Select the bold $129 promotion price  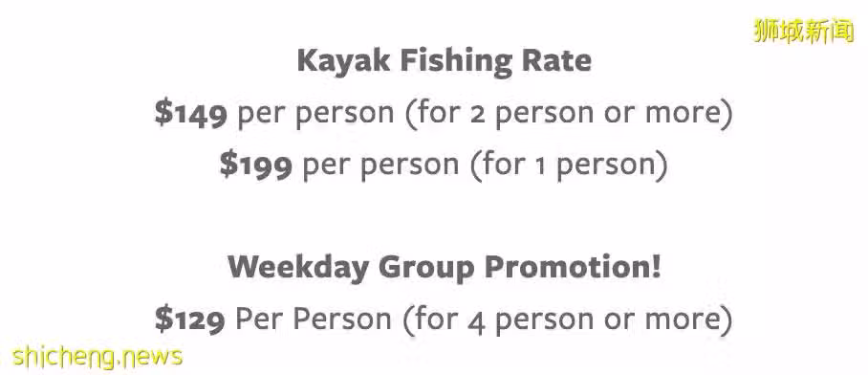190,320
